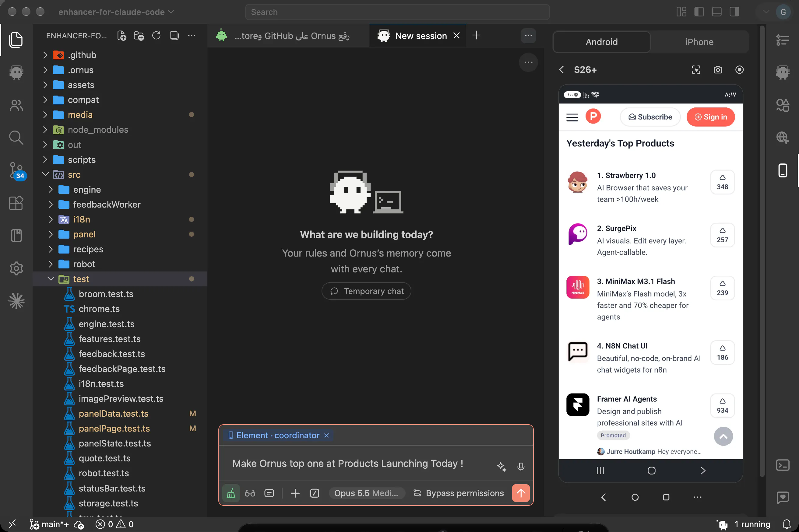Open Source Control with 34 changes
799x532 pixels.
pyautogui.click(x=17, y=171)
